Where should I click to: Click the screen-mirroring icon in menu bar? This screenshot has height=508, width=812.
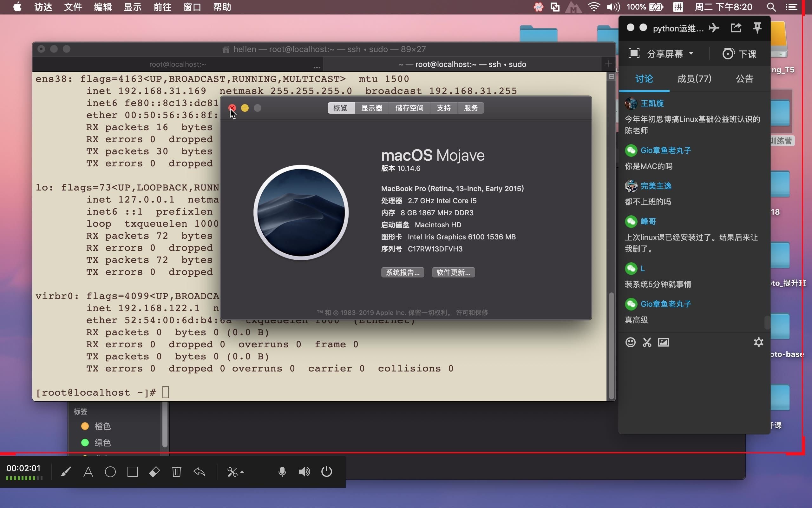pyautogui.click(x=555, y=7)
